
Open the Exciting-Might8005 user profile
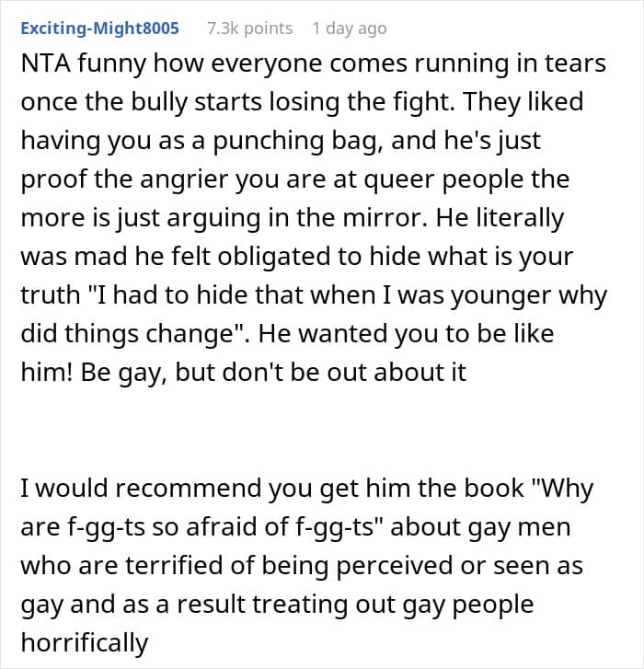pos(98,29)
